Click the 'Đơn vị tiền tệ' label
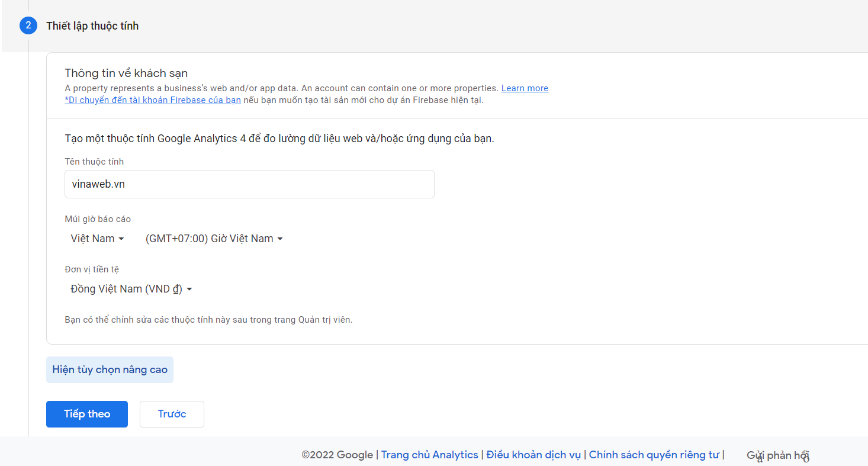Viewport: 868px width, 466px height. pyautogui.click(x=92, y=269)
